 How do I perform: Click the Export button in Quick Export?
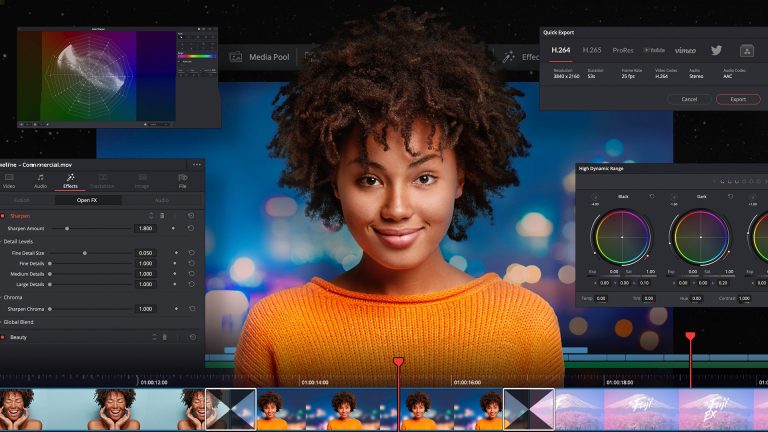[x=738, y=99]
